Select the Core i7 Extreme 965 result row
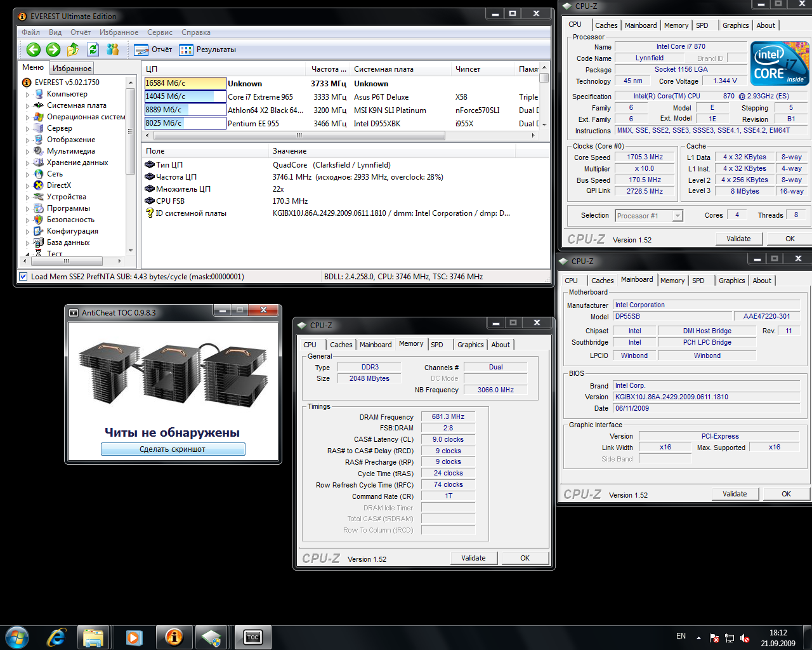Viewport: 812px width, 650px height. coord(342,96)
